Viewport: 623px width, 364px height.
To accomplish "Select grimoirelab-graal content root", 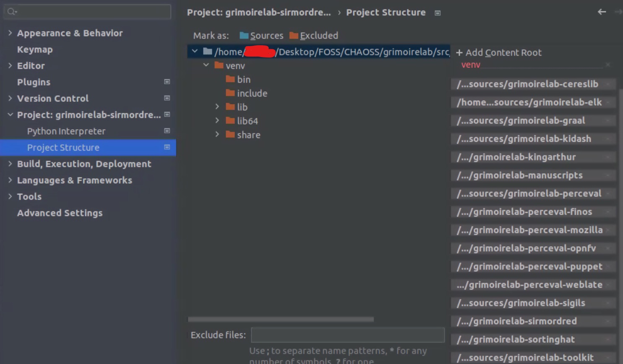I will pos(533,120).
